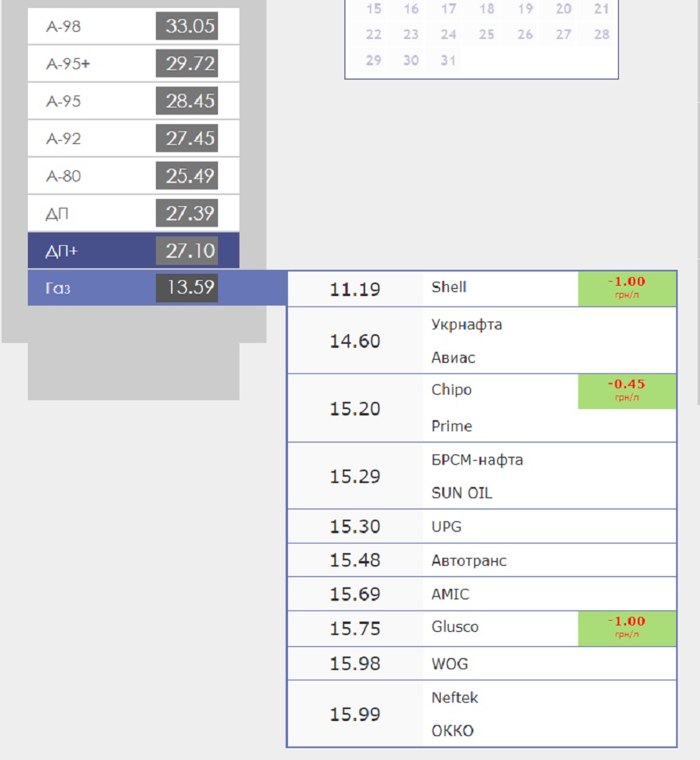The height and width of the screenshot is (760, 700).
Task: Select calendar day 30
Action: (x=411, y=60)
